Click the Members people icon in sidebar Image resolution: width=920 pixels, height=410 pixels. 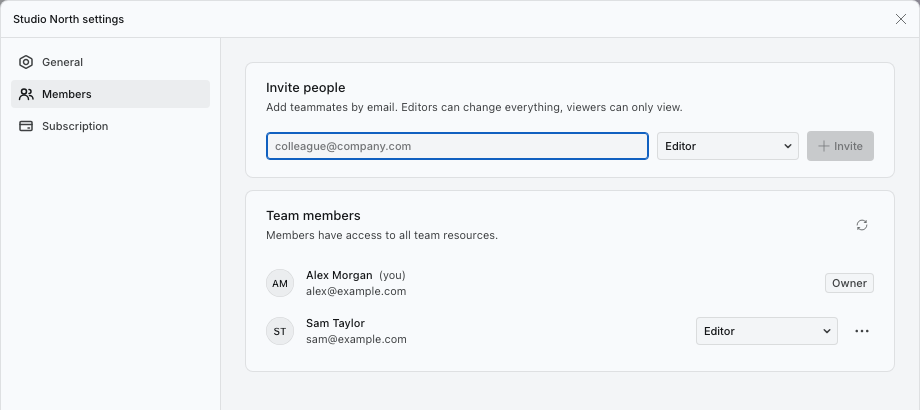[26, 94]
